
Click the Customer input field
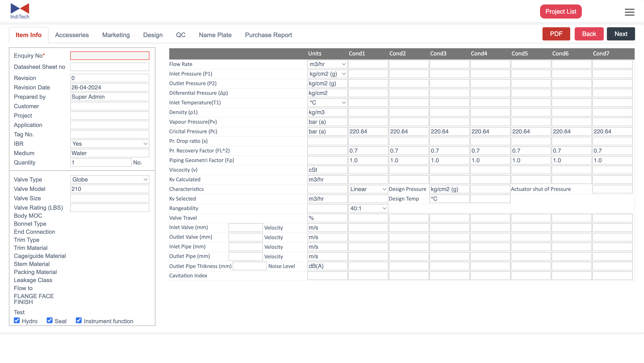pos(110,106)
